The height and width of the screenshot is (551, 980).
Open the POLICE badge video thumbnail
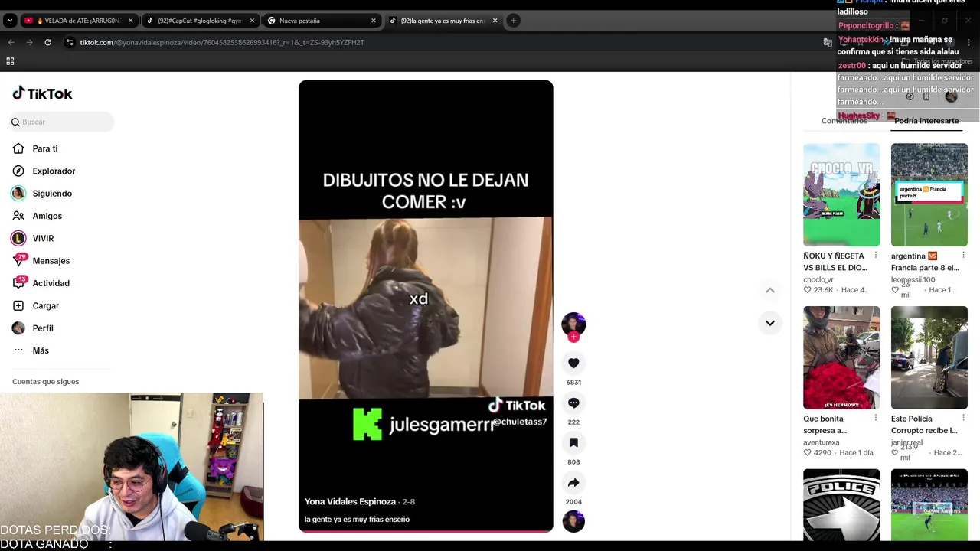pyautogui.click(x=841, y=505)
